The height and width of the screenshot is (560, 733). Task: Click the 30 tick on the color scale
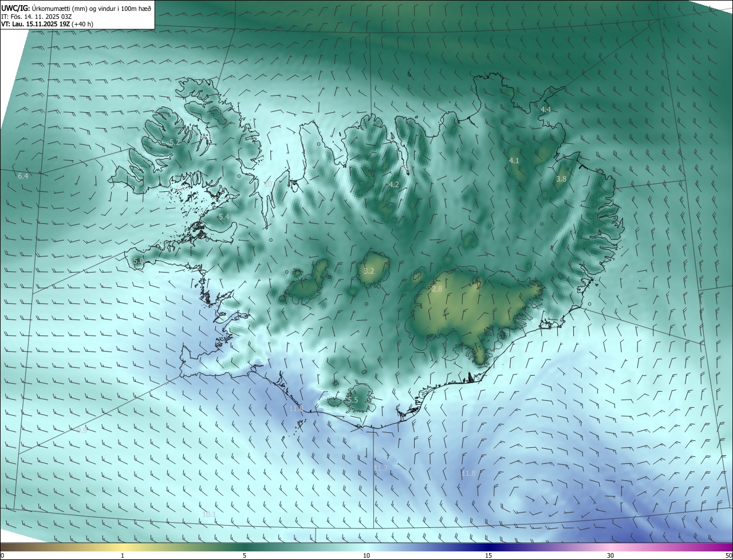coord(610,555)
